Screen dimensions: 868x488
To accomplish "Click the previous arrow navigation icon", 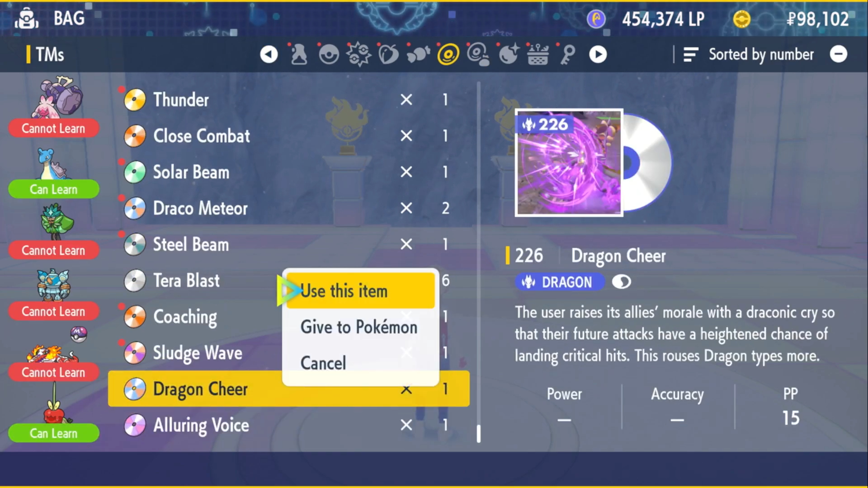I will [x=268, y=54].
